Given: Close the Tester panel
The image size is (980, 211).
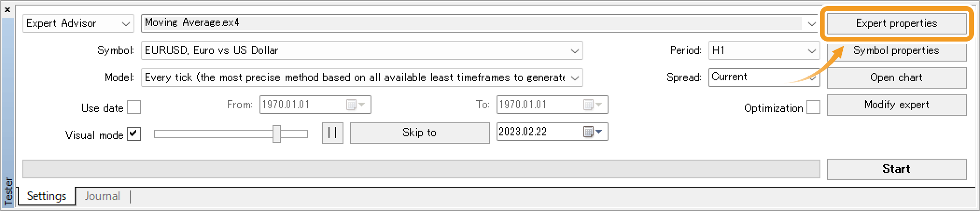Looking at the screenshot, I should click(7, 9).
